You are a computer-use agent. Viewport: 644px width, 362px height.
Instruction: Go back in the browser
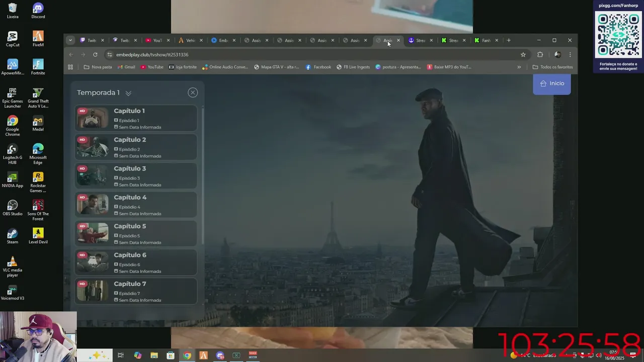coord(71,54)
